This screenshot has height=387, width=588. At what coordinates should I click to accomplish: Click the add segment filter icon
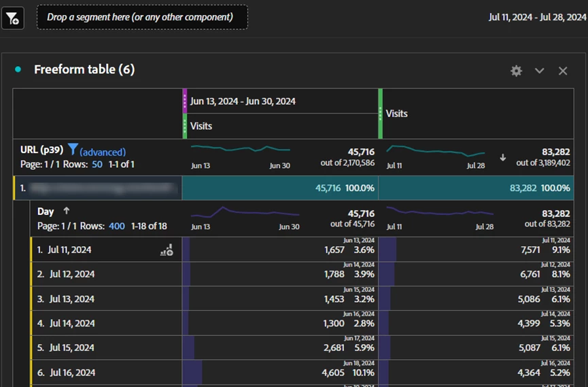[x=12, y=18]
